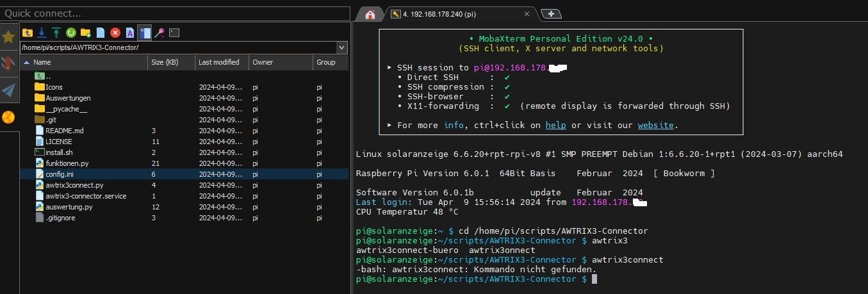Switch to the Home tab
Screen dimensions: 868x294
369,14
